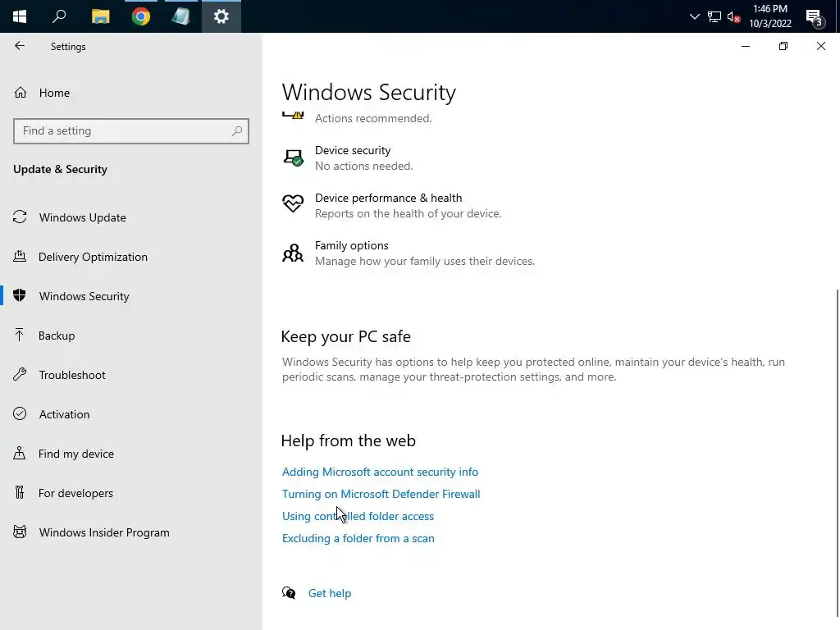The height and width of the screenshot is (630, 840).
Task: Open taskbar search
Action: coord(59,16)
